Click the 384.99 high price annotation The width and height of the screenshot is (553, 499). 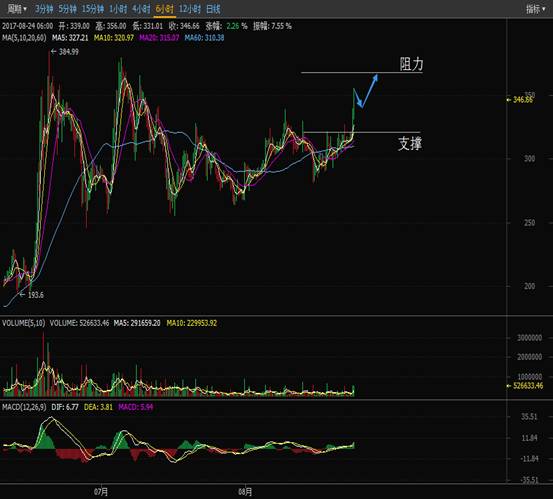(x=65, y=51)
